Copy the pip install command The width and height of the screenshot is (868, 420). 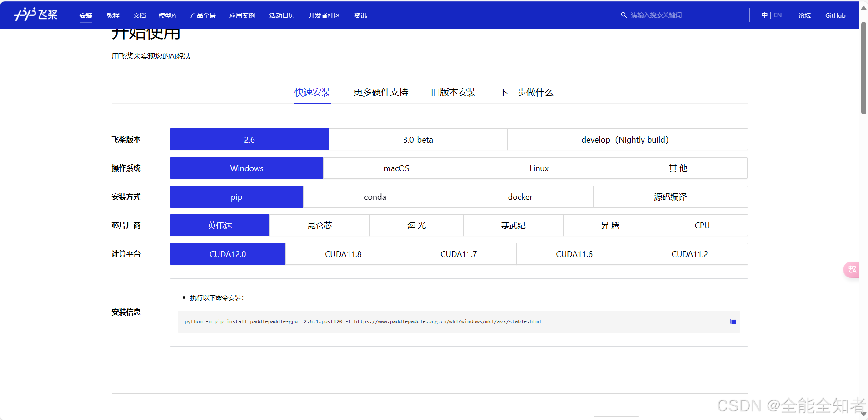[733, 321]
